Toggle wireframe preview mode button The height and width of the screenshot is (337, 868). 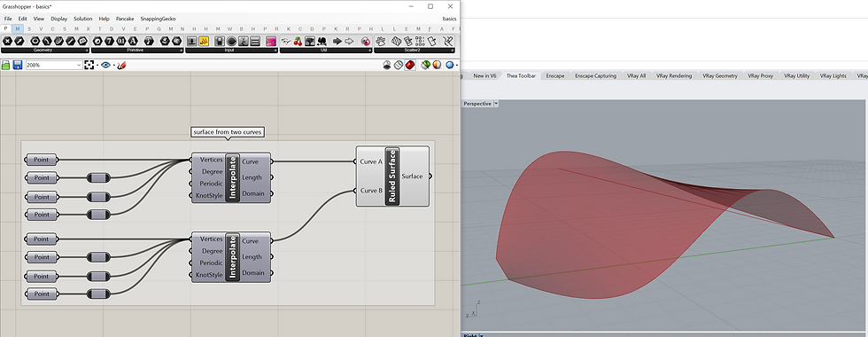click(x=398, y=65)
